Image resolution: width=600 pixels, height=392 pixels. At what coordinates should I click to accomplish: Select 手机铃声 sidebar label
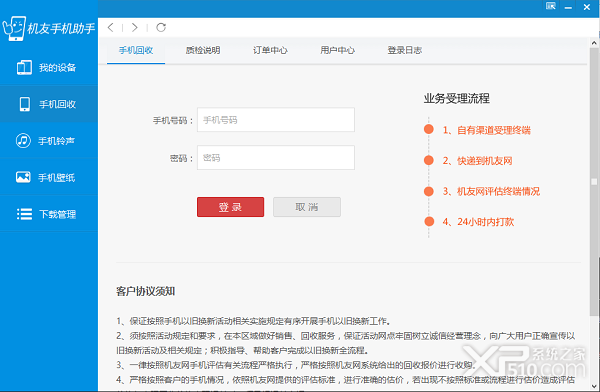point(56,141)
